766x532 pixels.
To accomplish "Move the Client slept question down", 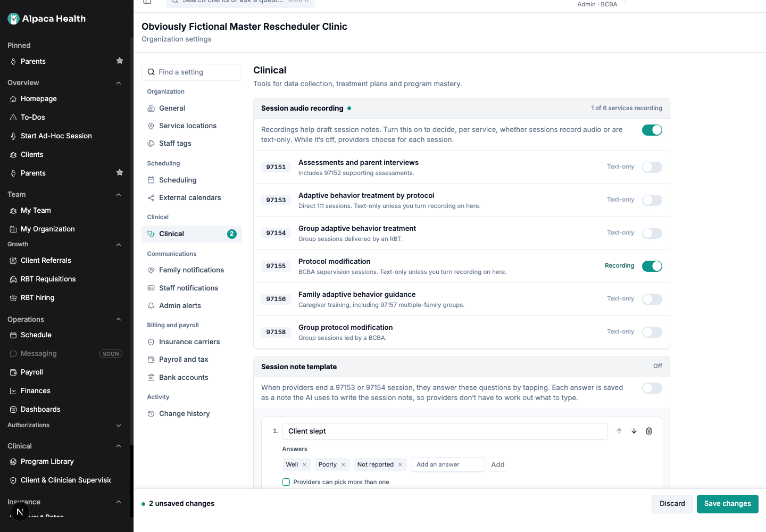I will (x=634, y=431).
